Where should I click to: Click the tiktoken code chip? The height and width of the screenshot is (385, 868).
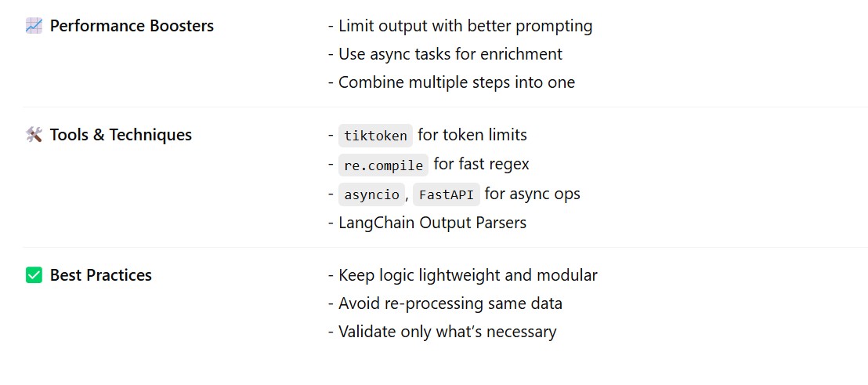[x=375, y=136]
